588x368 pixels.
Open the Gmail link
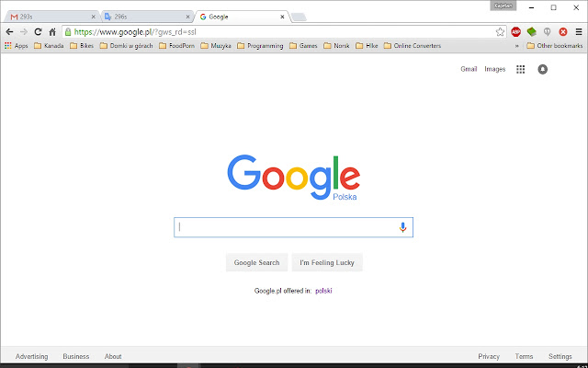(x=469, y=69)
